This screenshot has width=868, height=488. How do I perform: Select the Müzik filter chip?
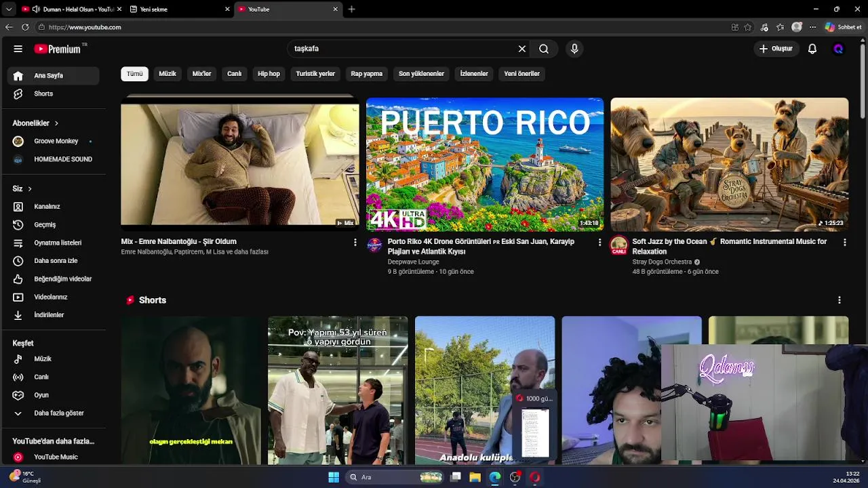[x=167, y=74]
